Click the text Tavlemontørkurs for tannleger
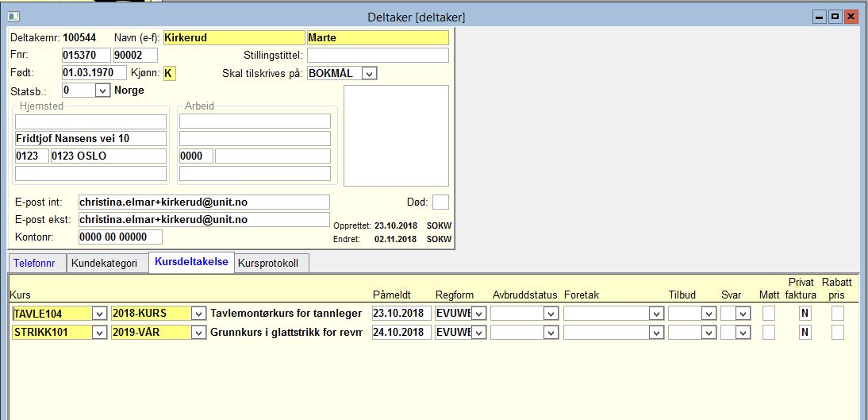868x420 pixels. pos(286,314)
